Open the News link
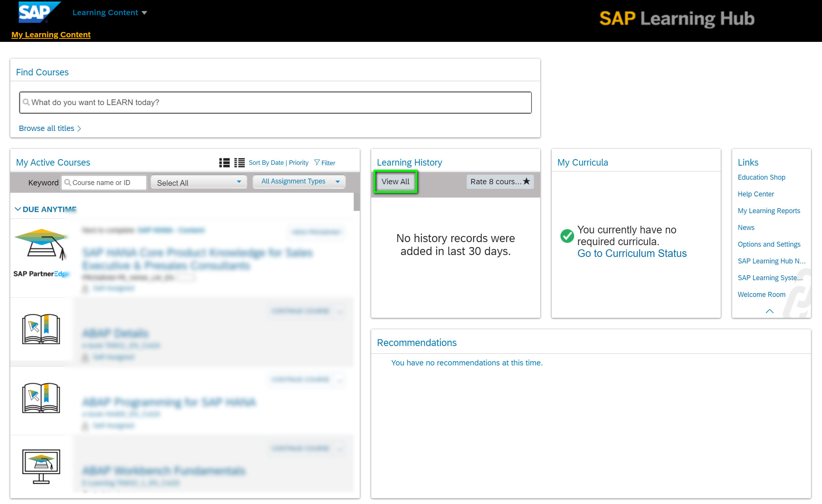 (746, 228)
